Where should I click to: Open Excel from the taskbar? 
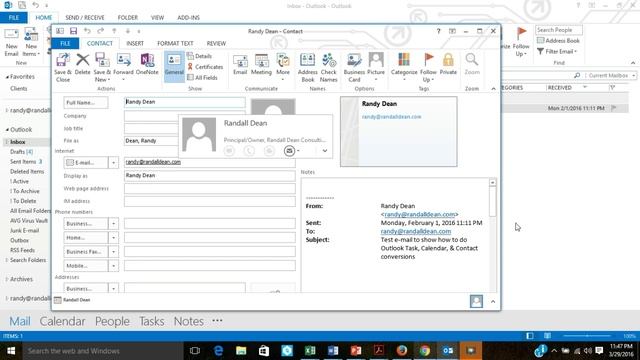[310, 351]
